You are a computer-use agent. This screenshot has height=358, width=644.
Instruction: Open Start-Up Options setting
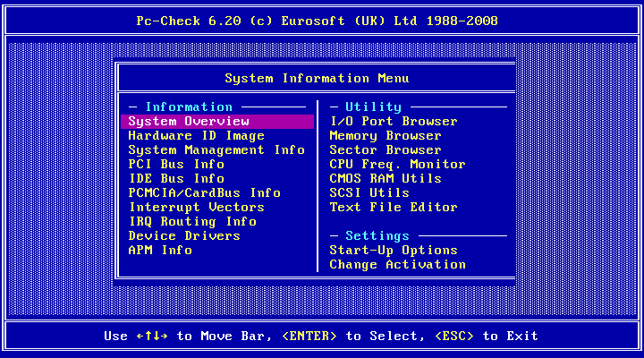tap(394, 251)
